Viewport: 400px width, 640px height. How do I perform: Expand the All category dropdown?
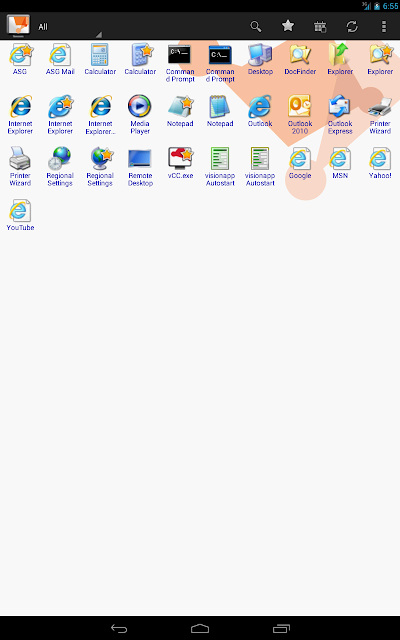(x=69, y=27)
